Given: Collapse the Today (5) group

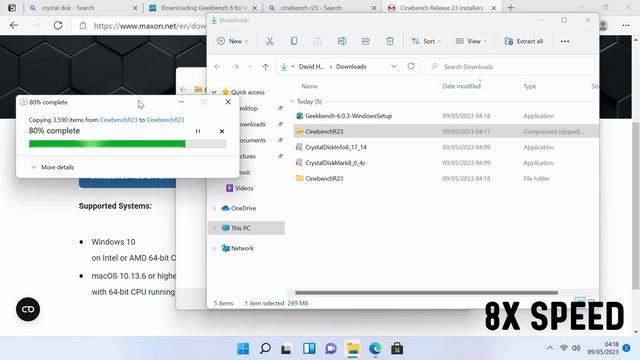Looking at the screenshot, I should [292, 101].
